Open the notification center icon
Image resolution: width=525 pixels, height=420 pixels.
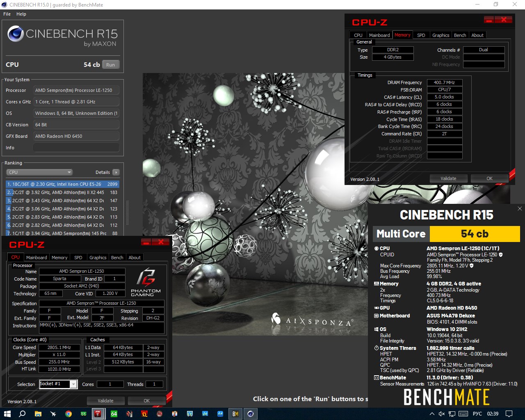(x=509, y=414)
